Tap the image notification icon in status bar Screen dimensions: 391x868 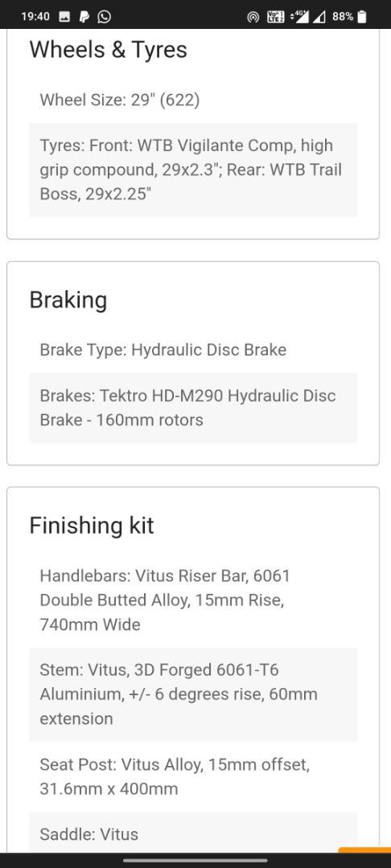64,17
